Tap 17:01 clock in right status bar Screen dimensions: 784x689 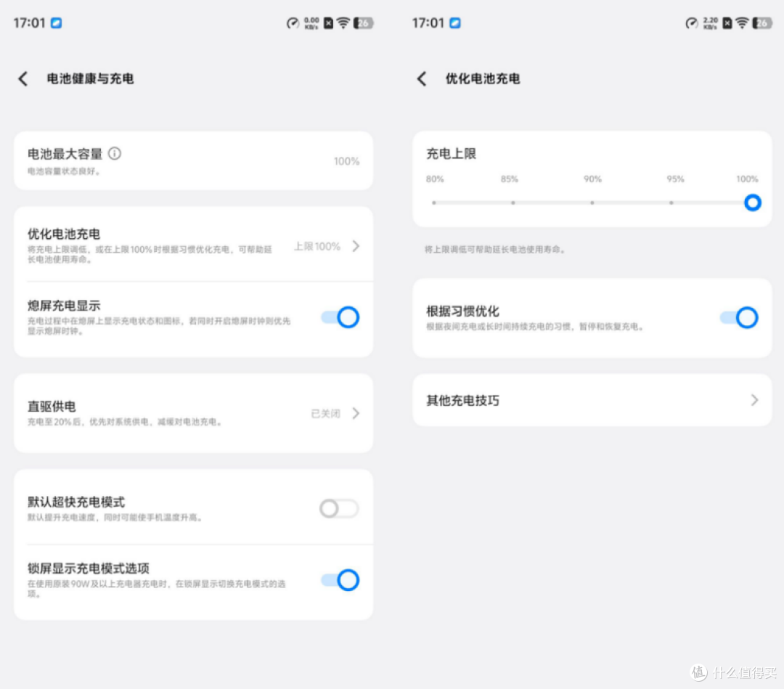coord(428,23)
